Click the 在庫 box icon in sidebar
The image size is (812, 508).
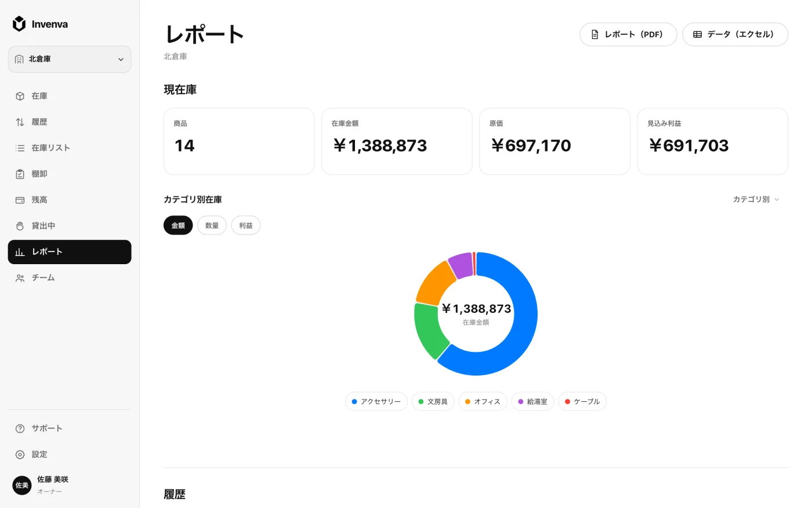[20, 96]
